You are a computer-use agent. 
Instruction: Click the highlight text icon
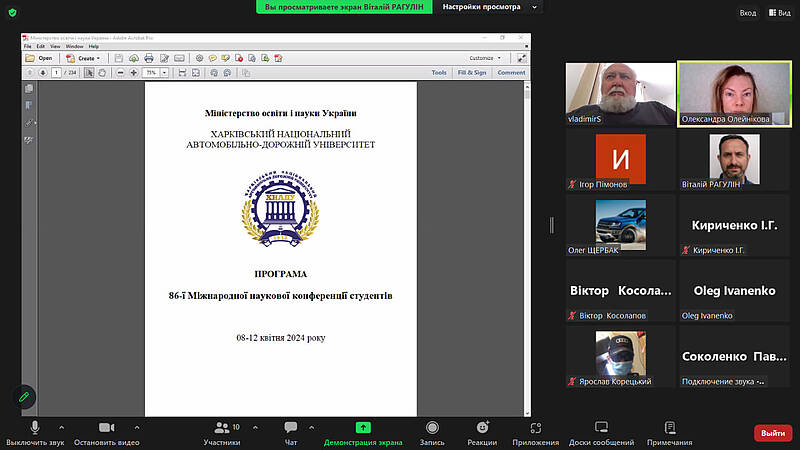click(x=226, y=58)
